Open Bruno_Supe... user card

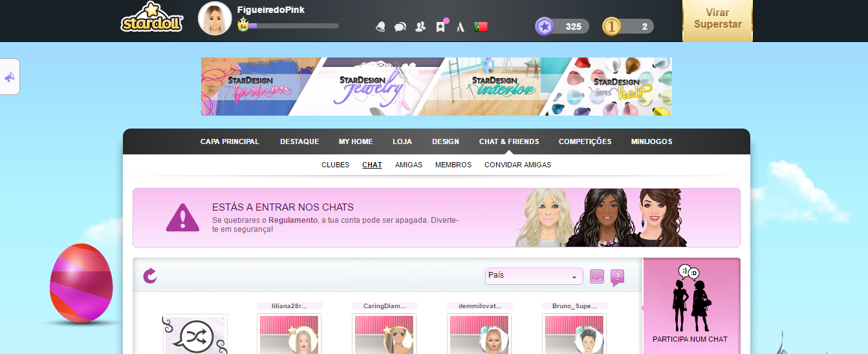click(574, 328)
